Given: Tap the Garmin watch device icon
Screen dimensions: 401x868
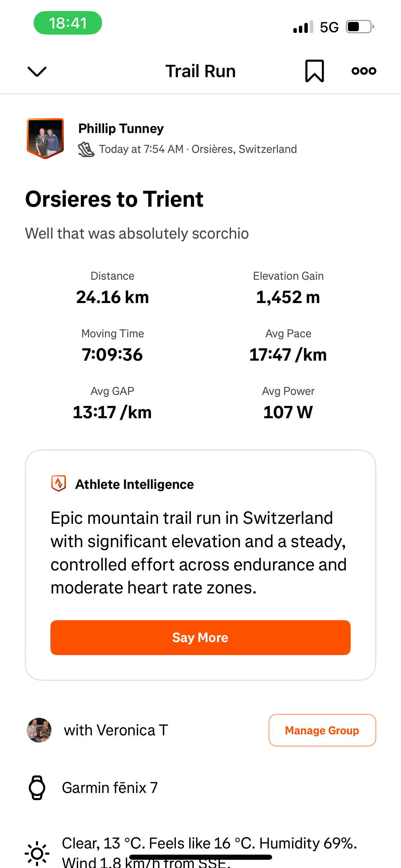Looking at the screenshot, I should (37, 787).
